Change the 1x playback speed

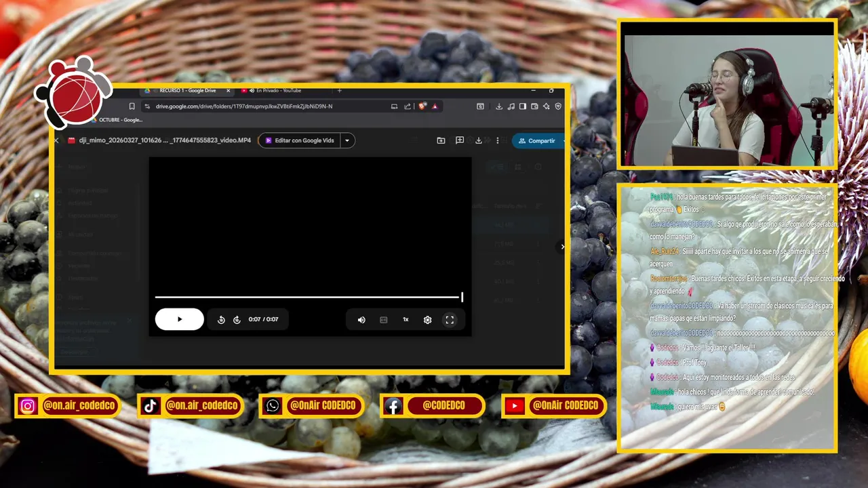[x=406, y=320]
